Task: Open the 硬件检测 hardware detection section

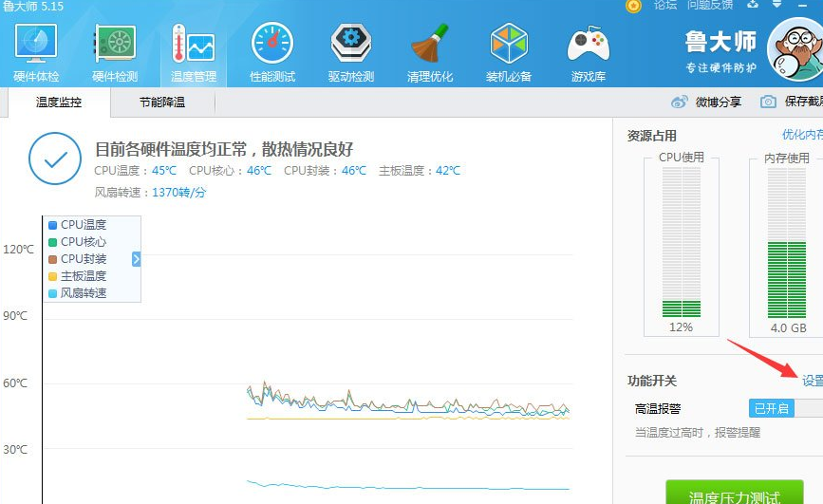Action: 115,53
